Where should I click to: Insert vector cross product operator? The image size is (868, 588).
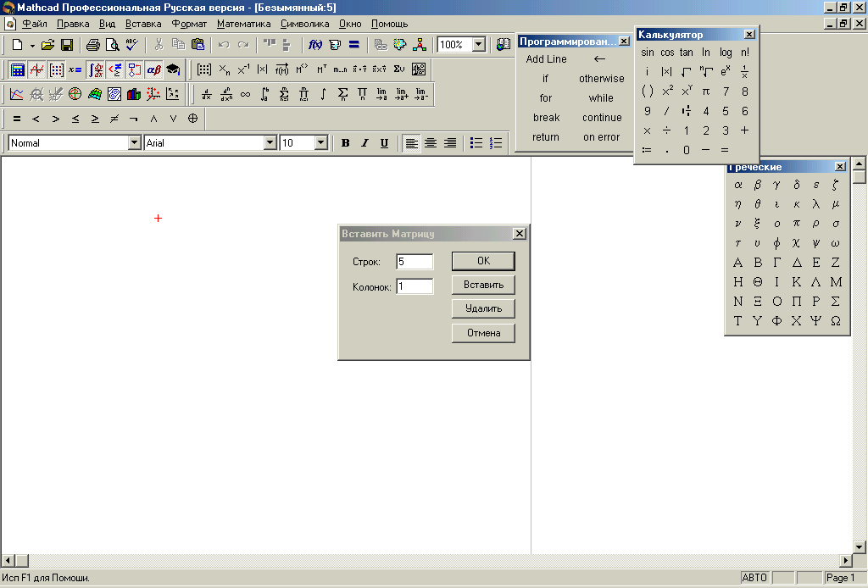[x=379, y=69]
